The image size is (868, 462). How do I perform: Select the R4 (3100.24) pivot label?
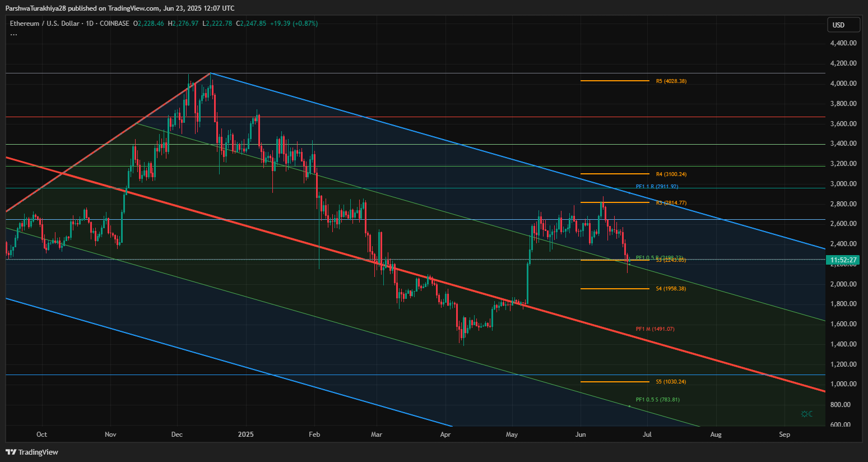(671, 174)
